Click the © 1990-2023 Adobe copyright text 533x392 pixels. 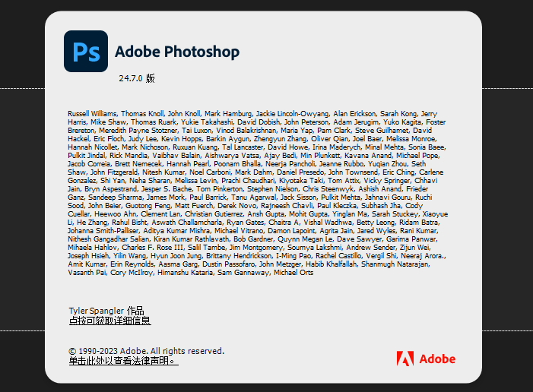(146, 351)
